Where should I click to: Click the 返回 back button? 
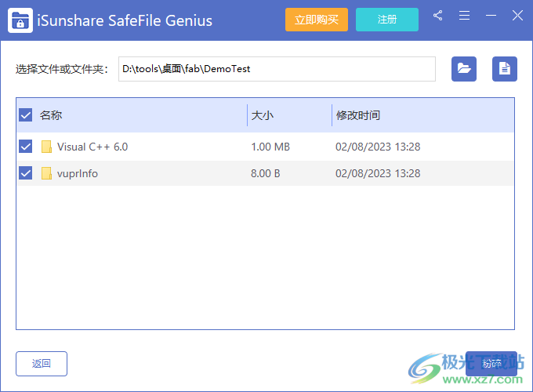point(42,364)
